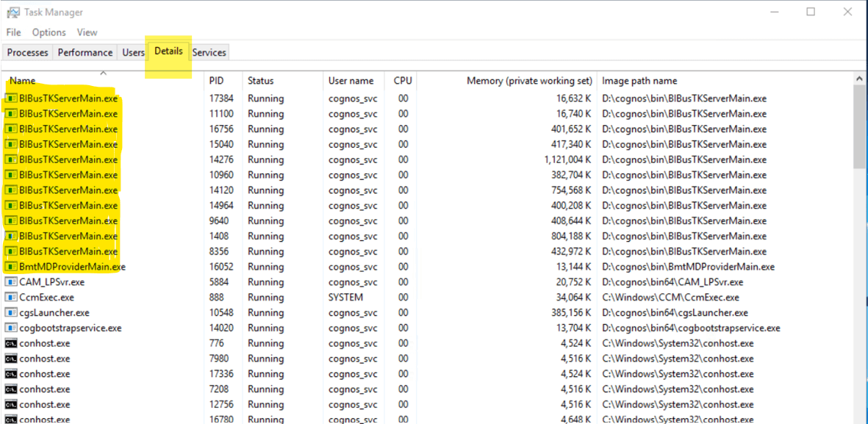Click path C:\Windows\CCM\CcmExec.exe
868x424 pixels.
point(670,298)
